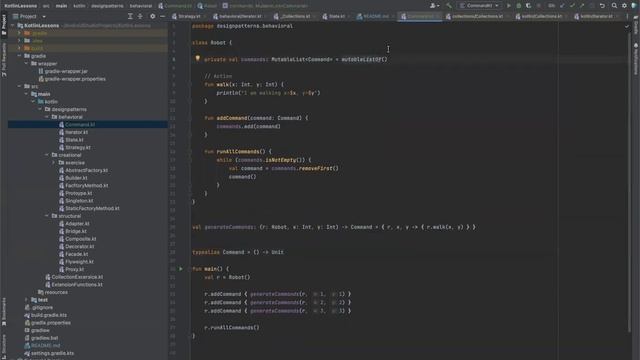Collapse the src folder node
The image size is (640, 360).
[19, 86]
